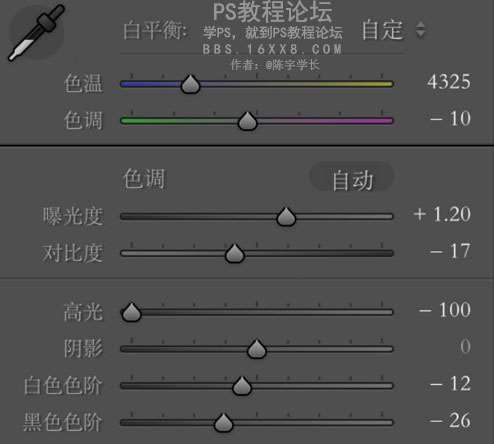
Task: Click the 黑色色阶 blacks slider handle
Action: tap(223, 423)
